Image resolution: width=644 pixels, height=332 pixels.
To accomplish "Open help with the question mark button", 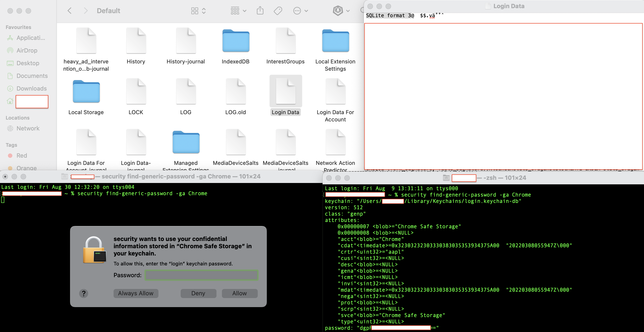I will point(84,293).
